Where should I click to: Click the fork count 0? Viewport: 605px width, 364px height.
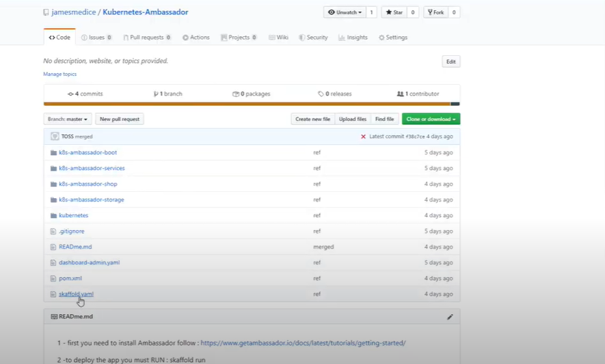pyautogui.click(x=454, y=12)
